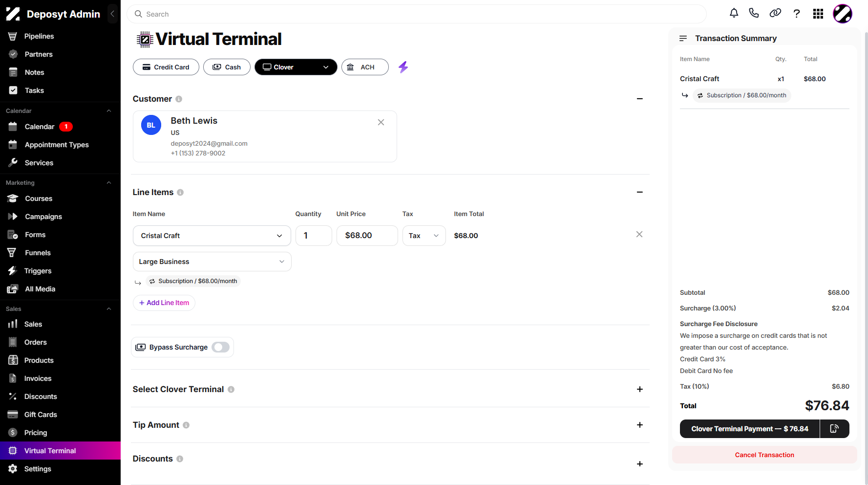Viewport: 868px width, 485px height.
Task: Click the copy payment link icon
Action: tap(834, 429)
